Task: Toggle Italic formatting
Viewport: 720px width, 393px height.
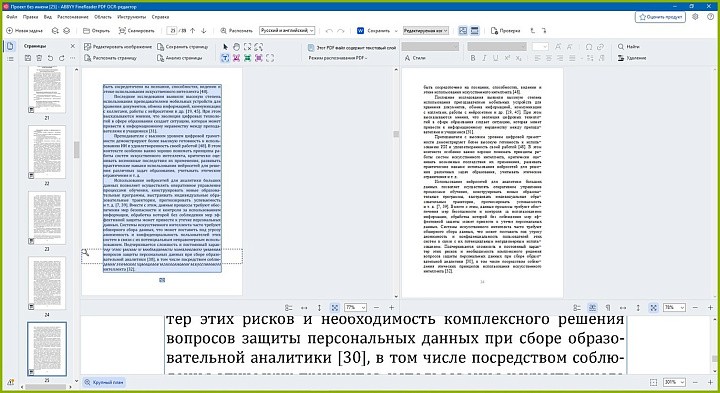Action: [x=484, y=58]
